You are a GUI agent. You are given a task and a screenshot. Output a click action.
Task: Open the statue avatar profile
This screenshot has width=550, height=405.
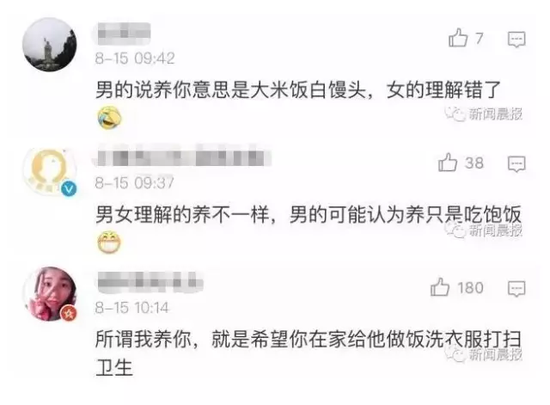[49, 45]
